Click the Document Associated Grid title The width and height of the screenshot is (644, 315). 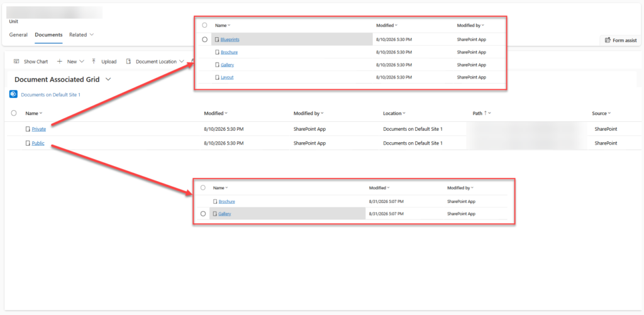coord(57,79)
